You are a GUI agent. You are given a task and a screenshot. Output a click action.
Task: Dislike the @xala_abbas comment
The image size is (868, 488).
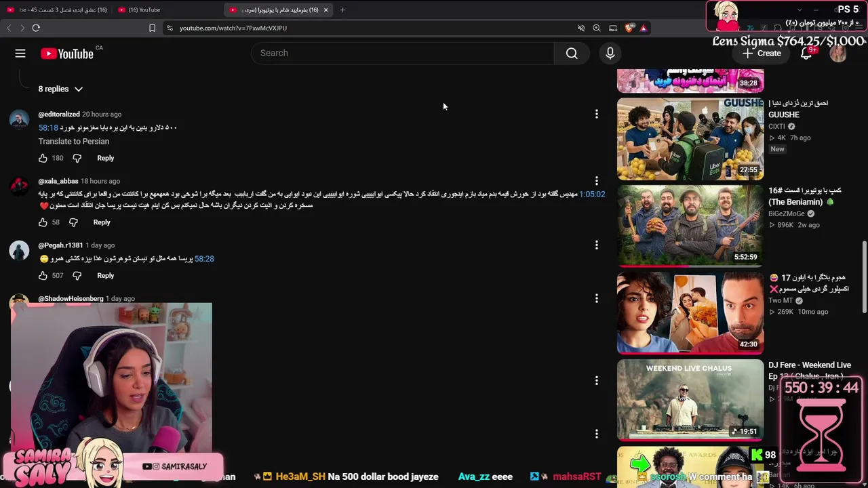pos(73,222)
